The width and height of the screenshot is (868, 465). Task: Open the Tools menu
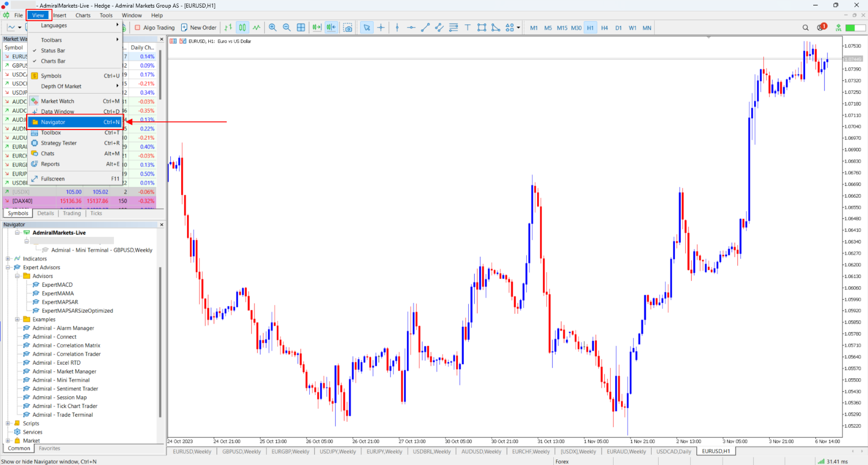(106, 15)
